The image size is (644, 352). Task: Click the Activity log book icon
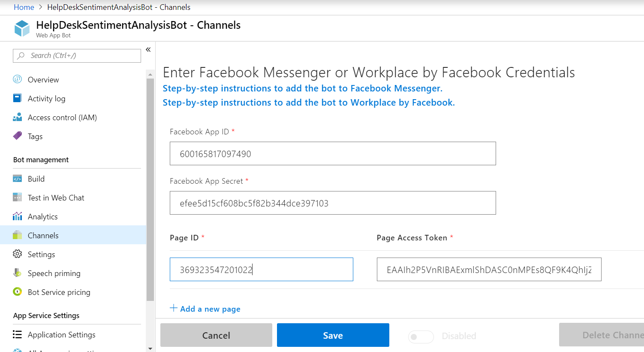click(17, 98)
